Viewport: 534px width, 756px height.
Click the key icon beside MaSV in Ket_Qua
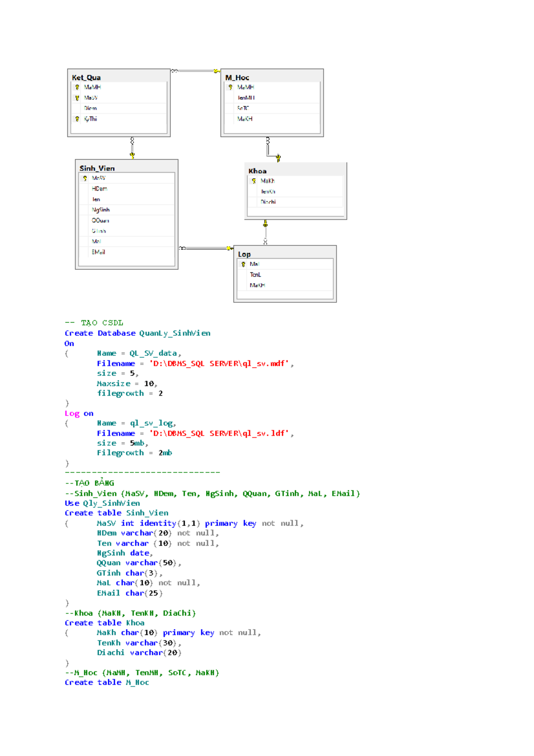tap(77, 98)
